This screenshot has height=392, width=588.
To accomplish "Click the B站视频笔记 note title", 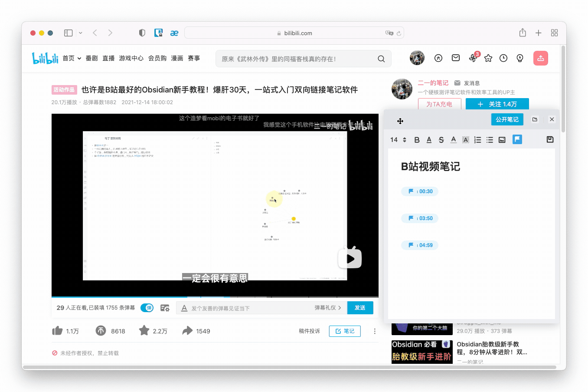I will coord(430,166).
